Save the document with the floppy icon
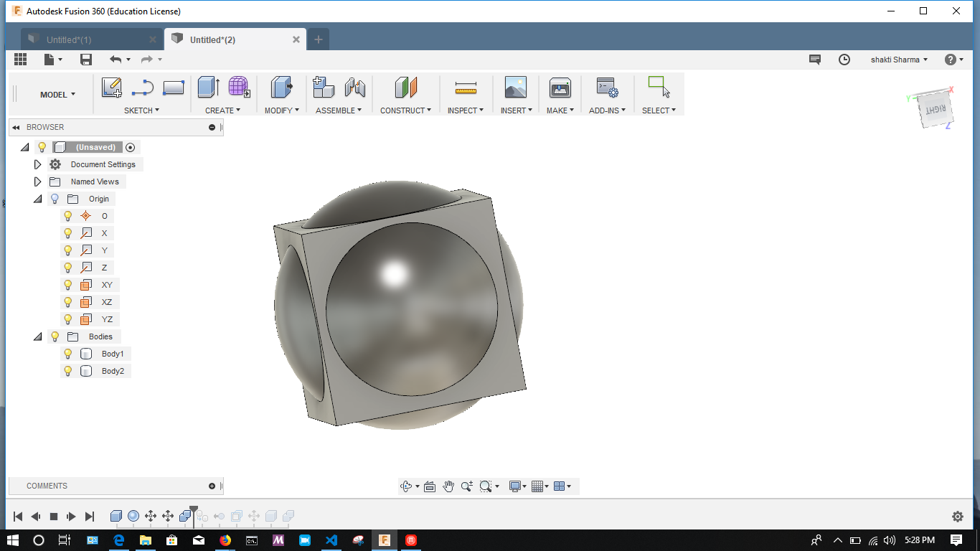Screen dimensions: 980x551 (x=86, y=60)
